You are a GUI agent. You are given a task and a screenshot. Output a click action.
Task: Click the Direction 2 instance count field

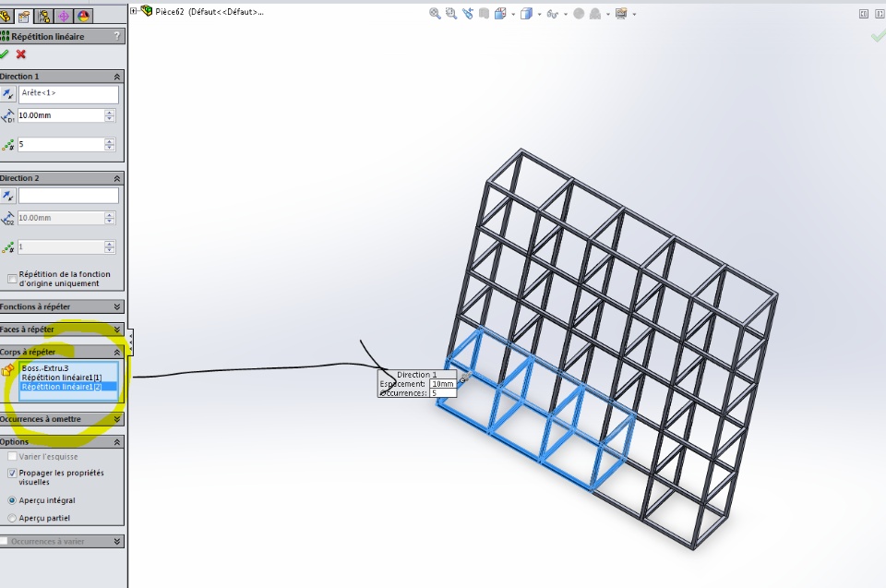click(61, 246)
